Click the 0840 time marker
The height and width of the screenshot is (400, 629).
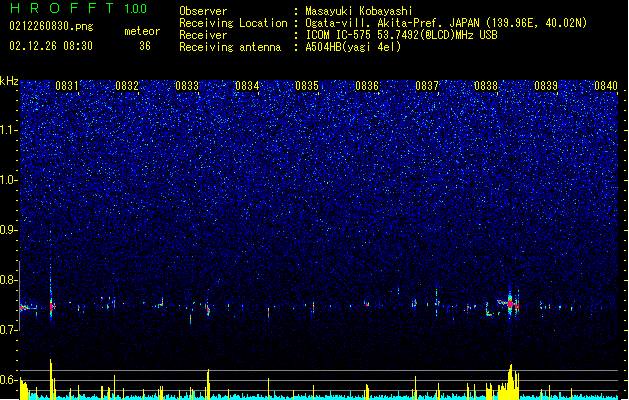pyautogui.click(x=606, y=86)
